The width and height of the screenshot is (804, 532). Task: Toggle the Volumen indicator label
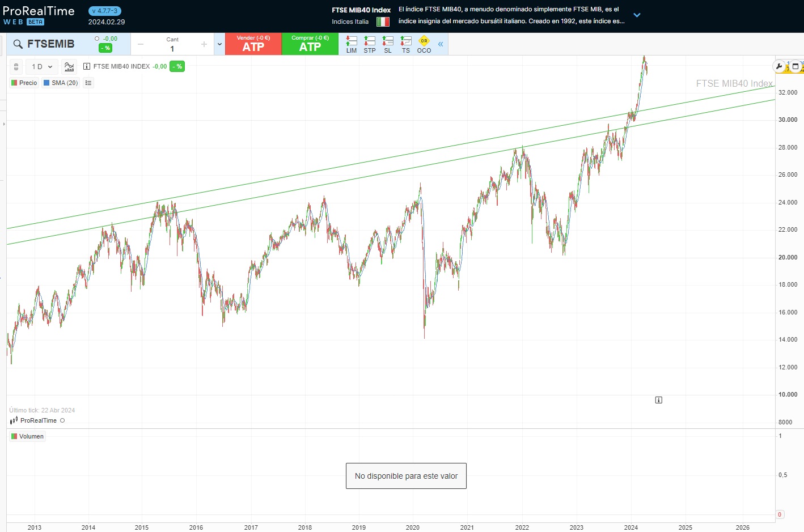coord(27,436)
